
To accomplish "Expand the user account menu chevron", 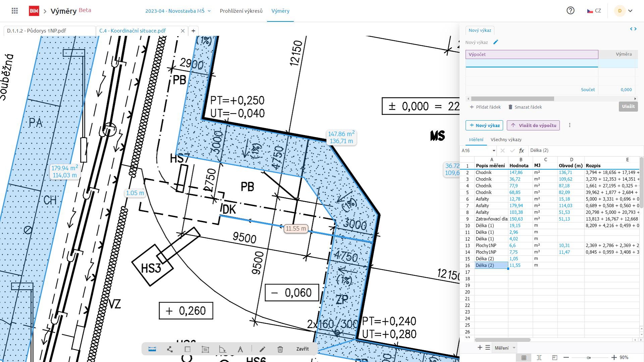I will point(630,11).
